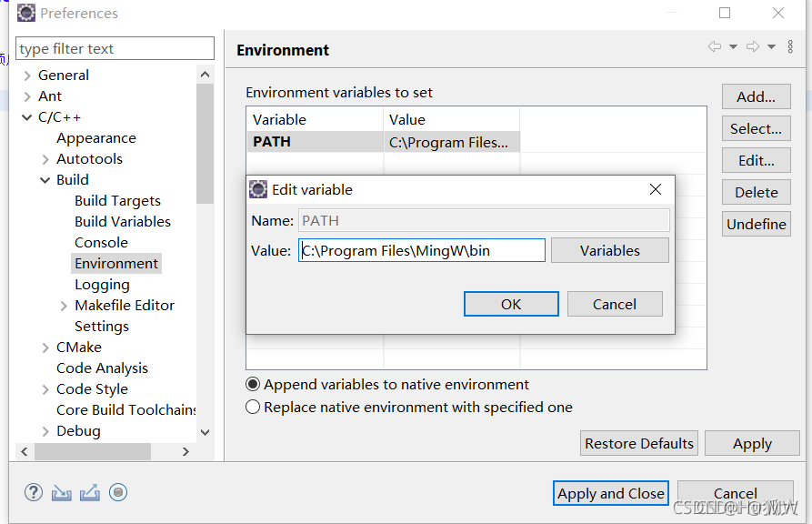This screenshot has height=524, width=812.
Task: Click the PATH value input field
Action: point(422,250)
